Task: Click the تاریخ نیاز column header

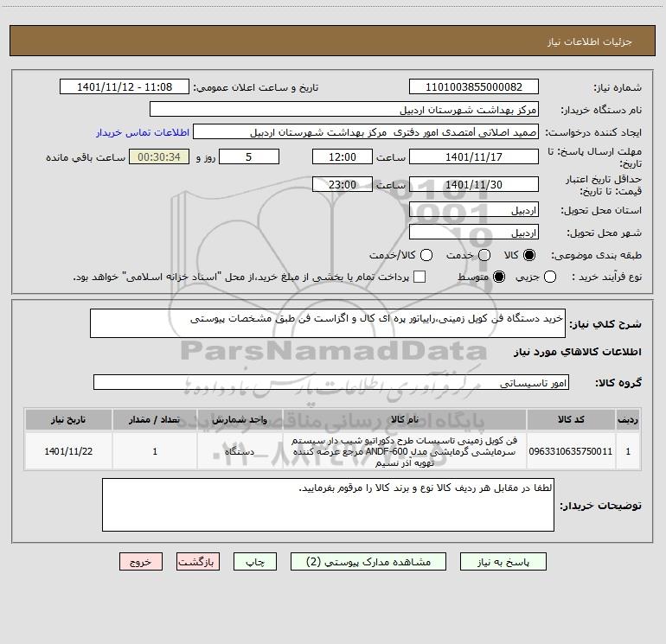Action: click(68, 420)
